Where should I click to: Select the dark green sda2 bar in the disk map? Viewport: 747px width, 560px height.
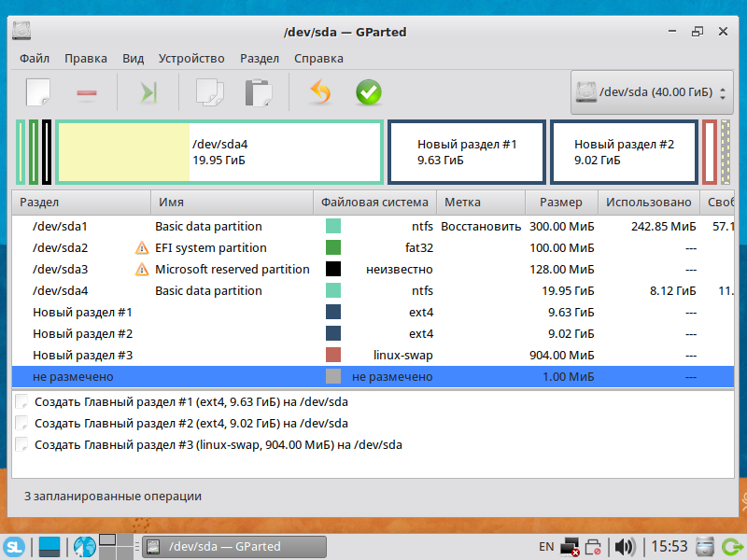(x=34, y=152)
